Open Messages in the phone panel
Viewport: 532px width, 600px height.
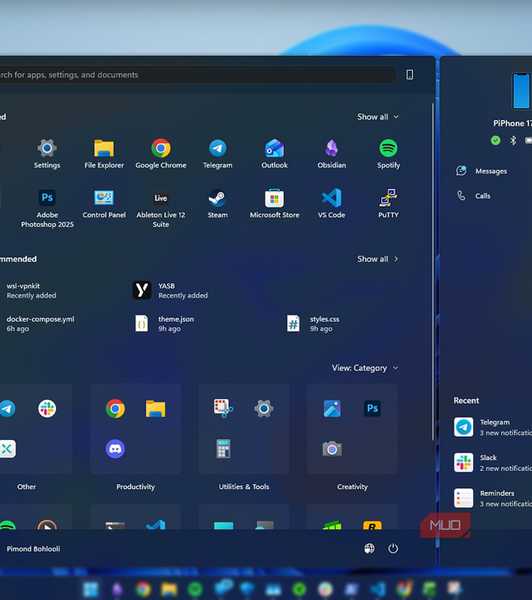click(x=481, y=171)
